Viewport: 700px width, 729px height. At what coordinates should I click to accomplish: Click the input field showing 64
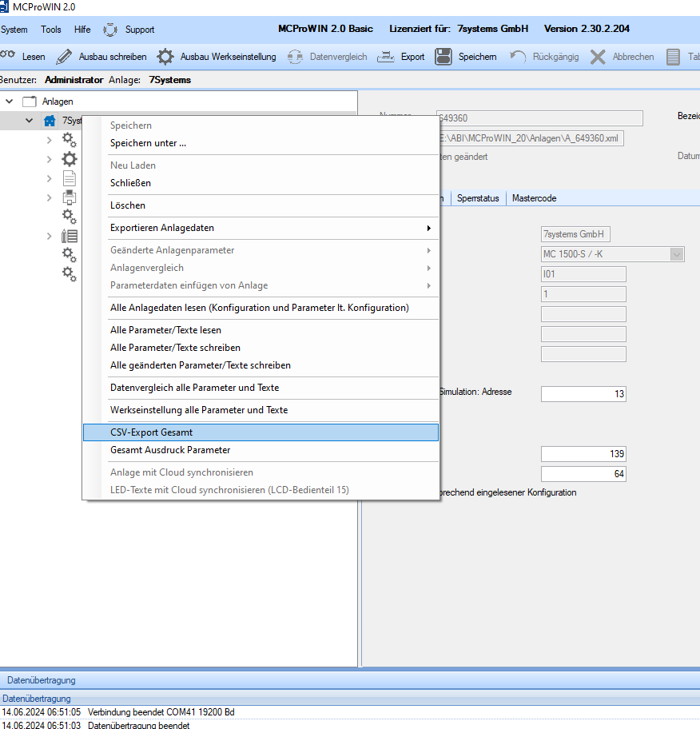[x=583, y=474]
